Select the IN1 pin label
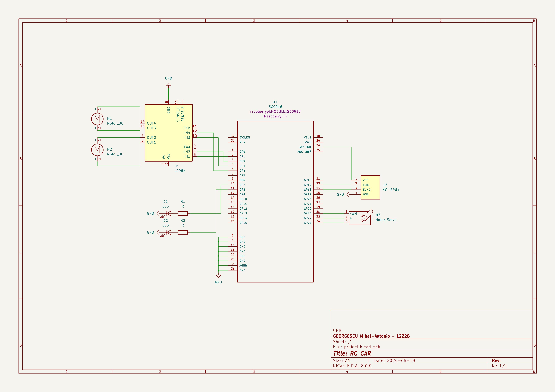 pyautogui.click(x=187, y=157)
